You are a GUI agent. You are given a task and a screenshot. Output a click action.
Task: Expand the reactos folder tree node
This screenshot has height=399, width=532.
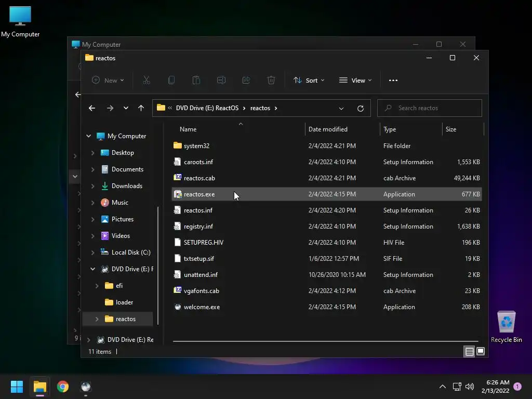97,319
